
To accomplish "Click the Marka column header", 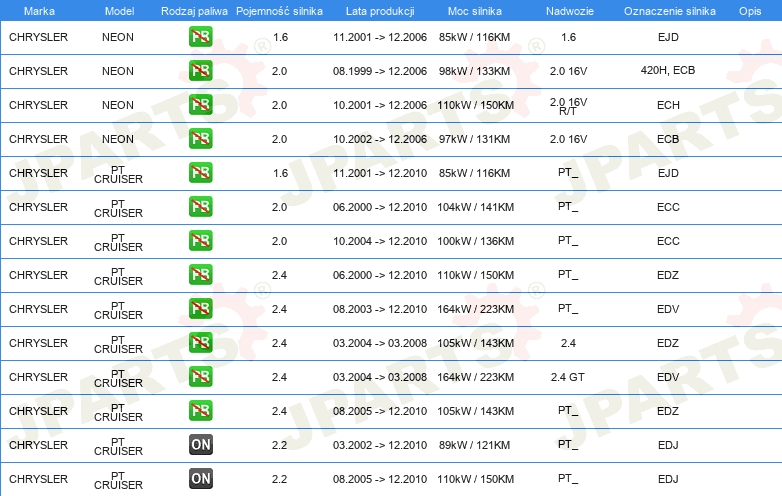I will pyautogui.click(x=38, y=10).
